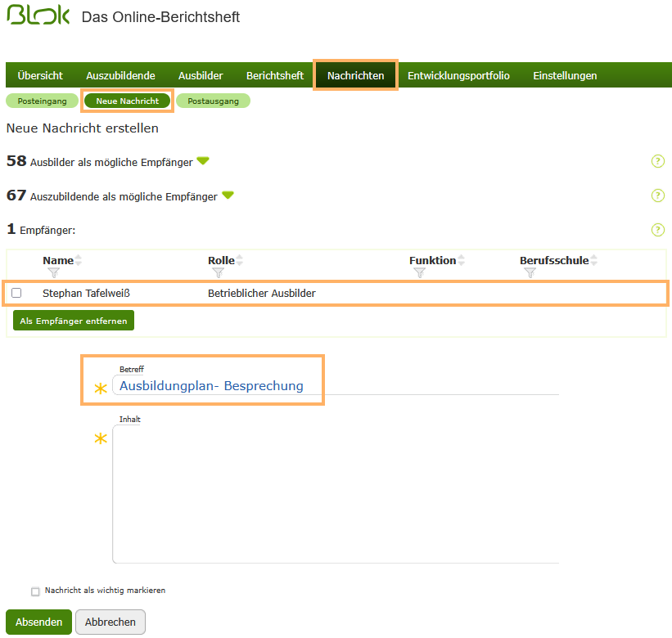Open help icon for Ausbilder recipients
Image resolution: width=672 pixels, height=638 pixels.
[657, 161]
